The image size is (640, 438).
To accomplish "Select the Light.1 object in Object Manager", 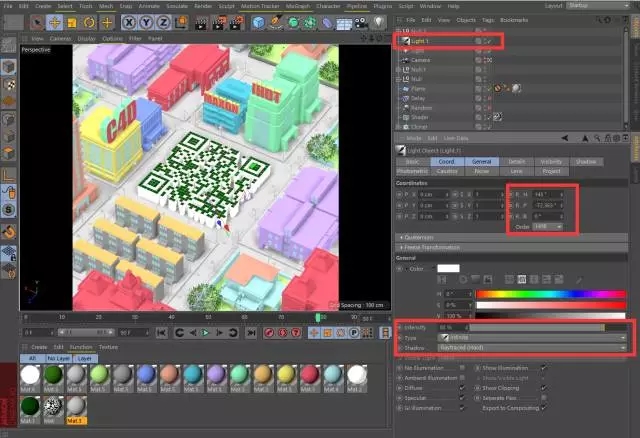I will point(419,41).
